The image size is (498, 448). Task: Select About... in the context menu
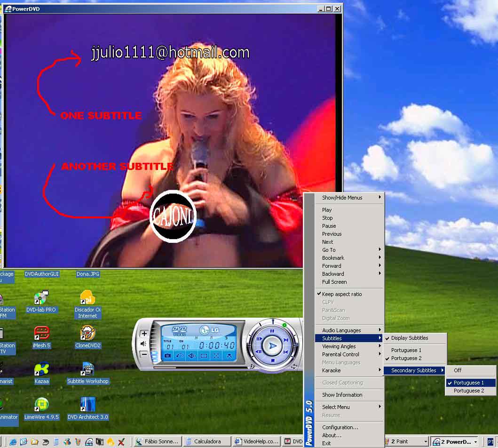(349, 435)
